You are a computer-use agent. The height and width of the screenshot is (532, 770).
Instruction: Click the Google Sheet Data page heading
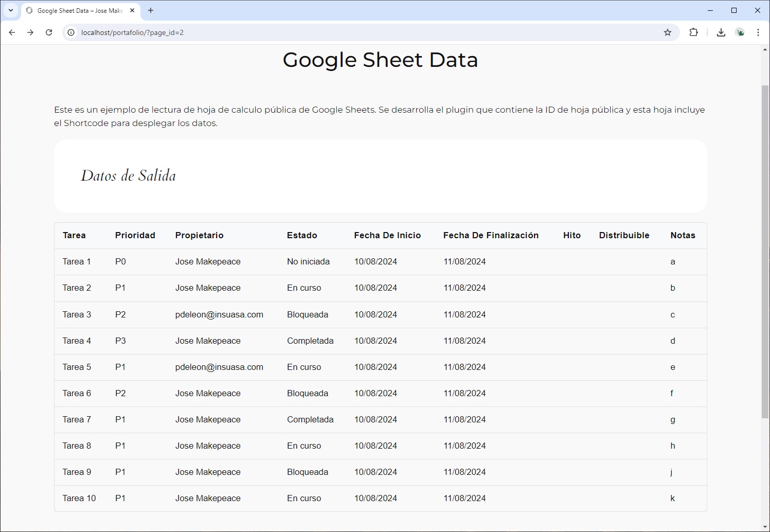[x=381, y=60]
